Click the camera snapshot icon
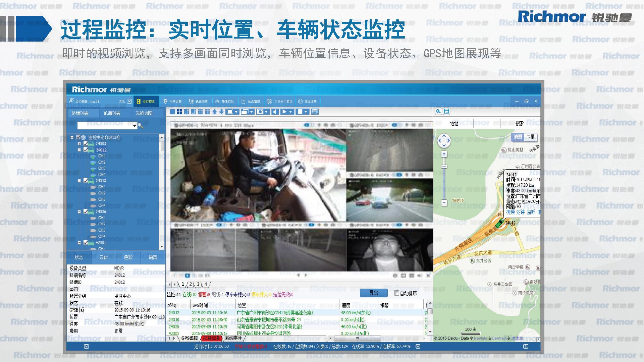The image size is (644, 362). click(x=261, y=112)
